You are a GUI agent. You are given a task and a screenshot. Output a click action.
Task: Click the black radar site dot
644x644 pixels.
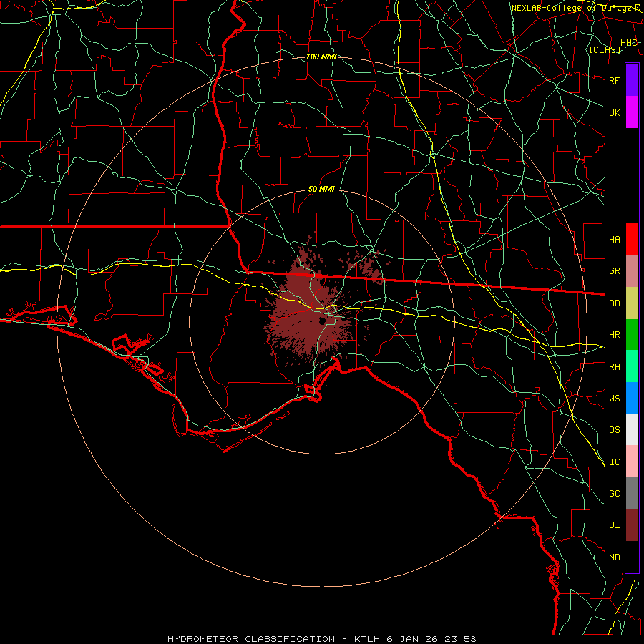click(x=323, y=321)
